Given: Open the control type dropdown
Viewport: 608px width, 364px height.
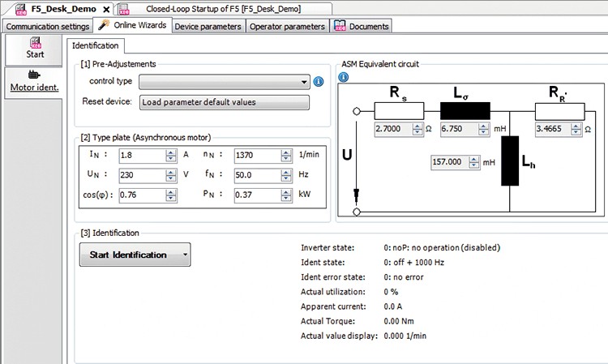Looking at the screenshot, I should [x=305, y=82].
